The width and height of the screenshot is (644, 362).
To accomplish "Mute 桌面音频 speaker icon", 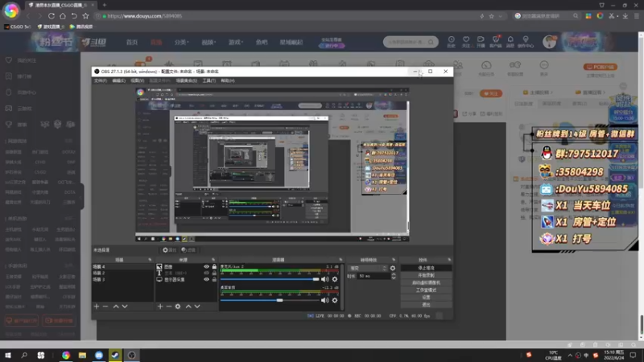I will pyautogui.click(x=325, y=300).
